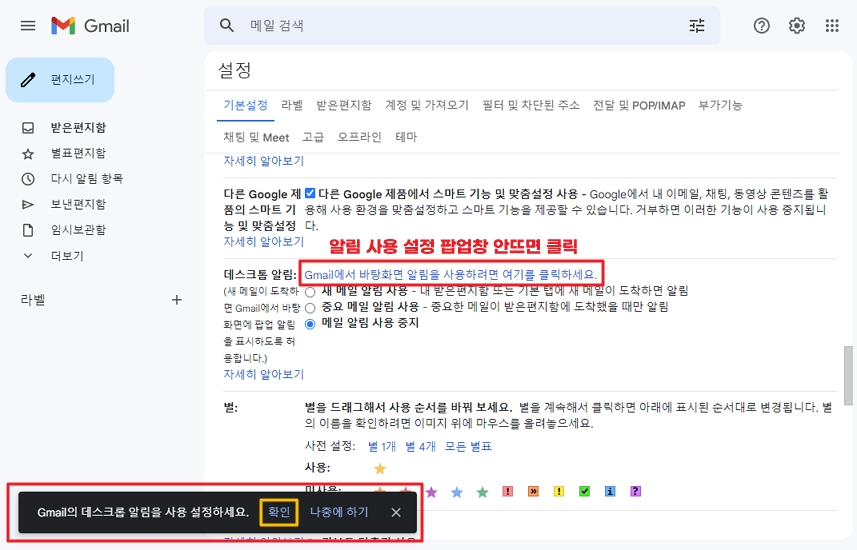Add a new label with plus icon
The height and width of the screenshot is (550, 857).
click(x=177, y=300)
